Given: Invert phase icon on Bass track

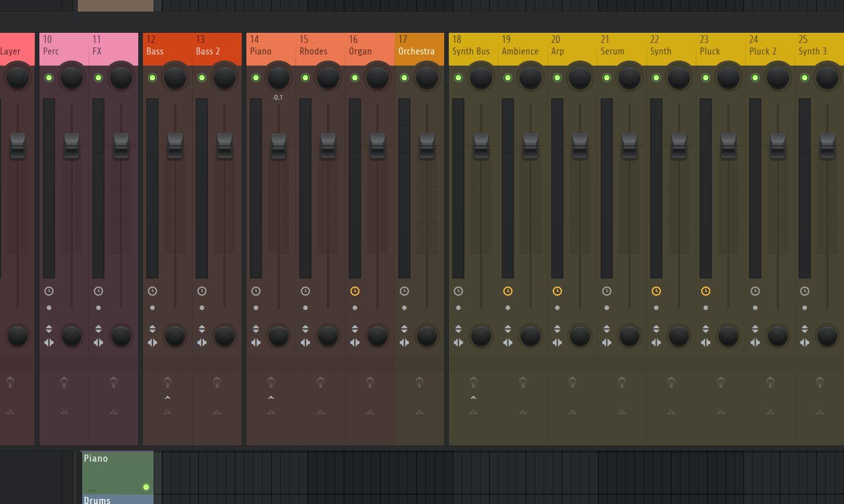Looking at the screenshot, I should (152, 329).
